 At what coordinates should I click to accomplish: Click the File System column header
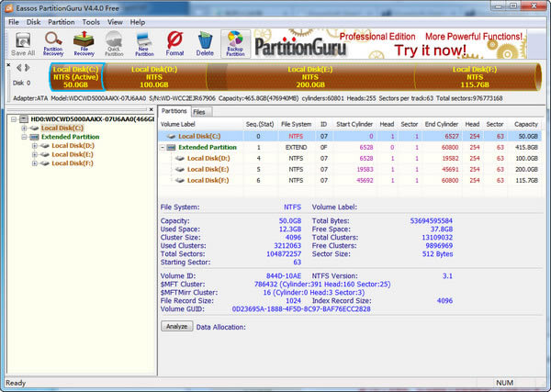(296, 124)
